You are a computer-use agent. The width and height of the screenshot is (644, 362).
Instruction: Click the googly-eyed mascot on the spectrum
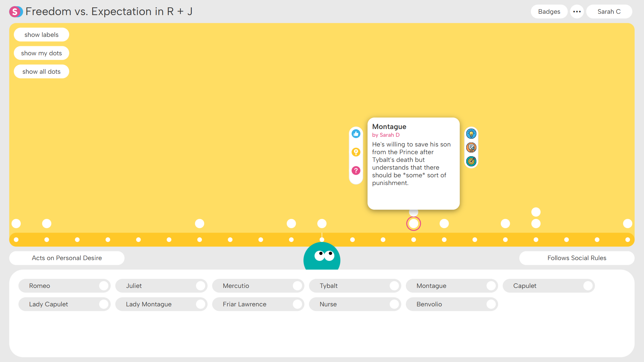point(322,256)
